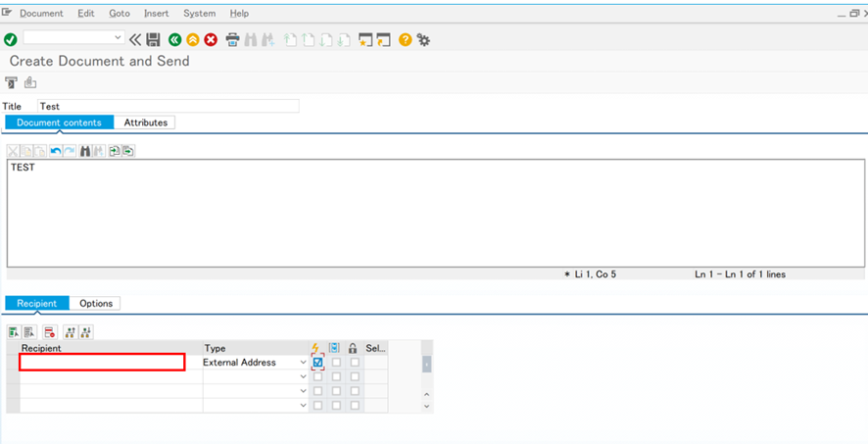Open the command field dropdown arrow
The height and width of the screenshot is (444, 868).
point(118,37)
